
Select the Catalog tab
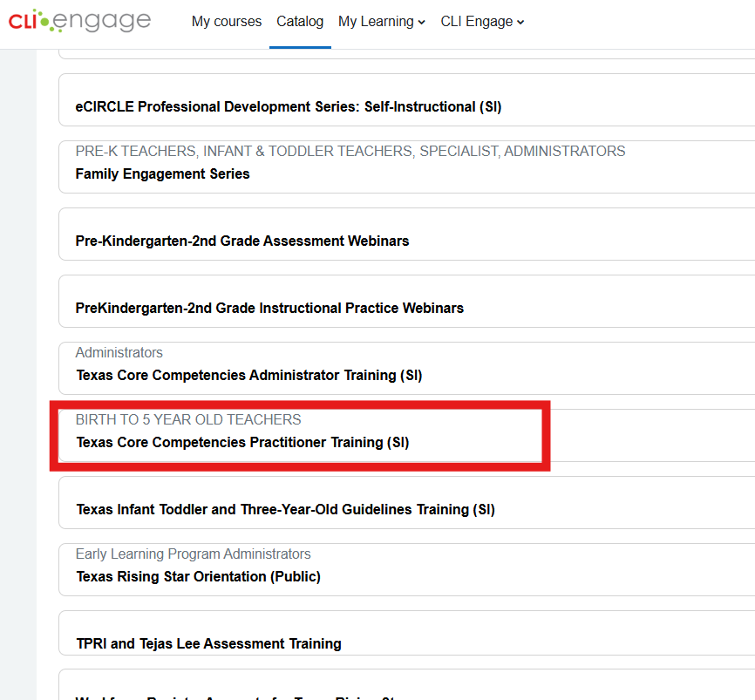coord(300,22)
